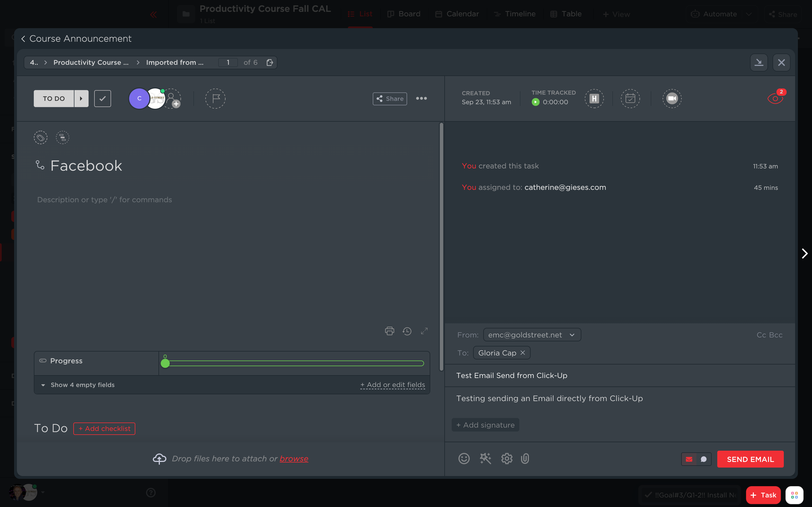Click the priority flag icon

point(215,99)
